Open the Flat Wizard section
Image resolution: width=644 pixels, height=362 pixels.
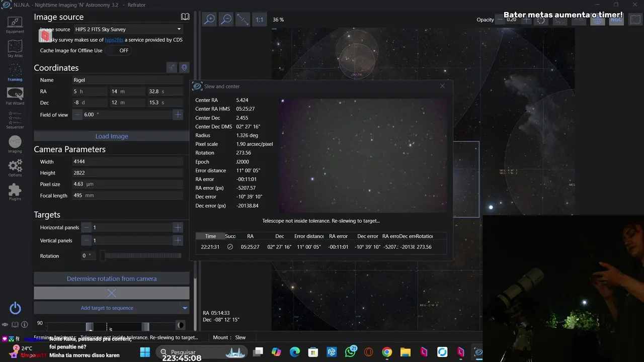[15, 96]
